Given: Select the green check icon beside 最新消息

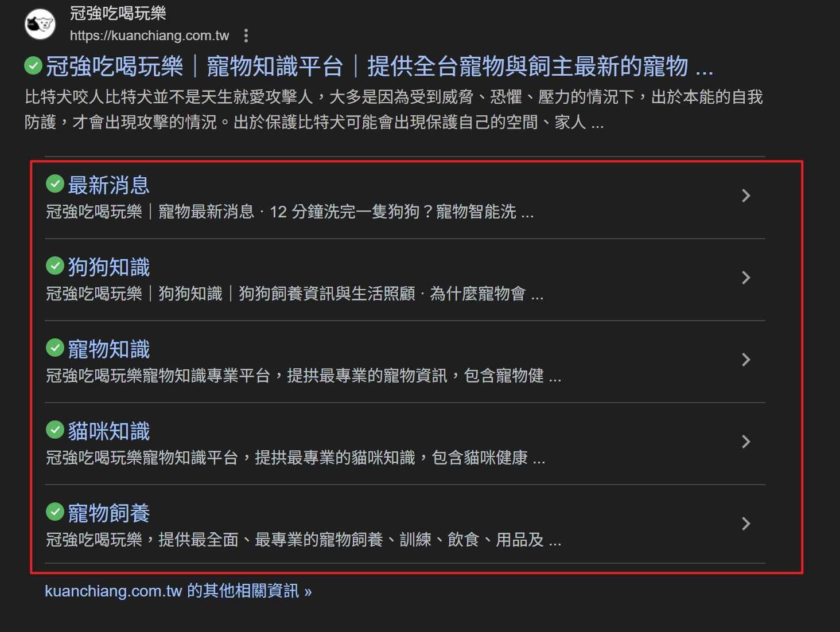Looking at the screenshot, I should coord(55,184).
